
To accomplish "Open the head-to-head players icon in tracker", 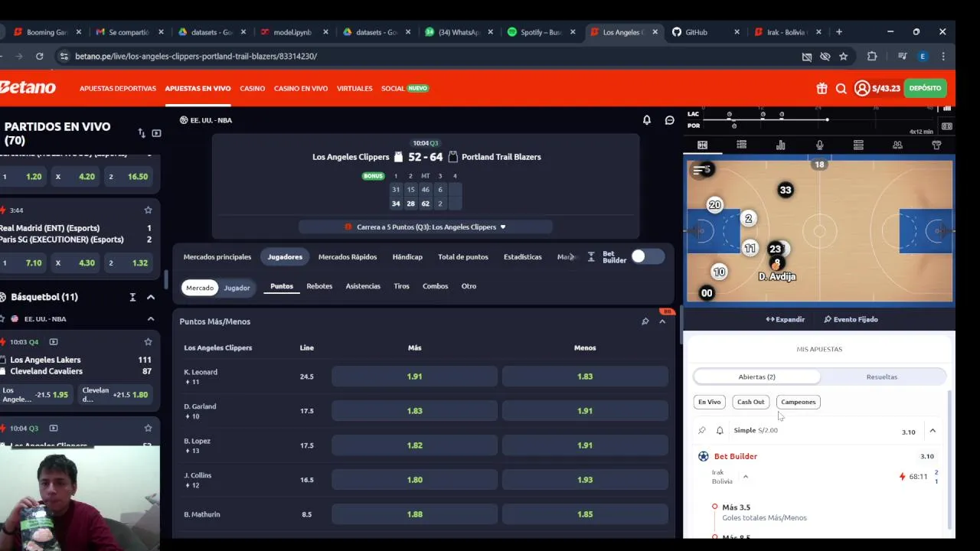I will click(x=897, y=145).
